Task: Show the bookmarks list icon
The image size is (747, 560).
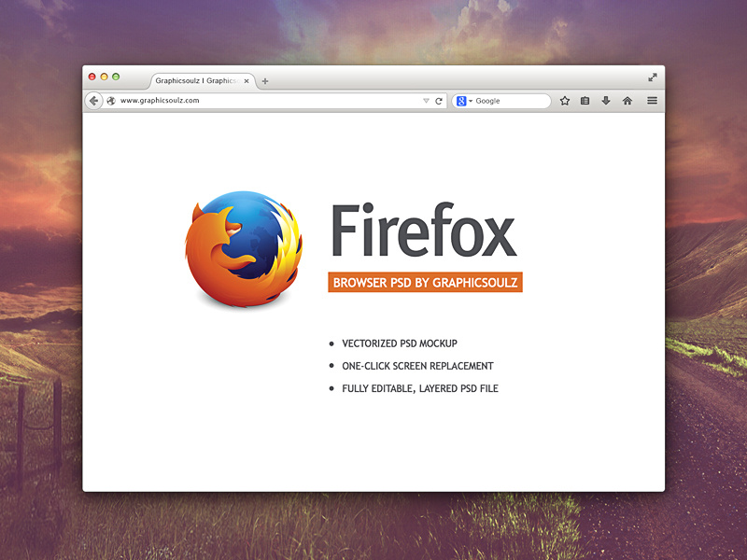Action: [585, 101]
